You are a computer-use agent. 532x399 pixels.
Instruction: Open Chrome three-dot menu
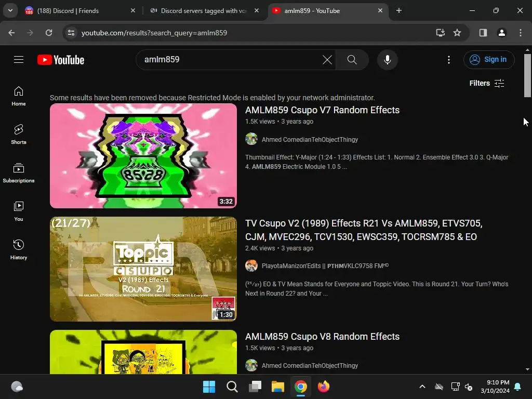[521, 33]
